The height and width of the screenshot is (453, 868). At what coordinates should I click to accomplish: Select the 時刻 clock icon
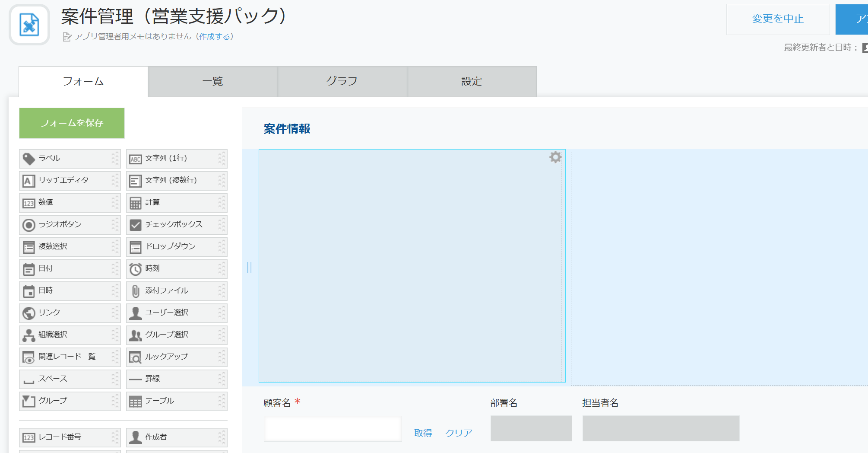(136, 269)
